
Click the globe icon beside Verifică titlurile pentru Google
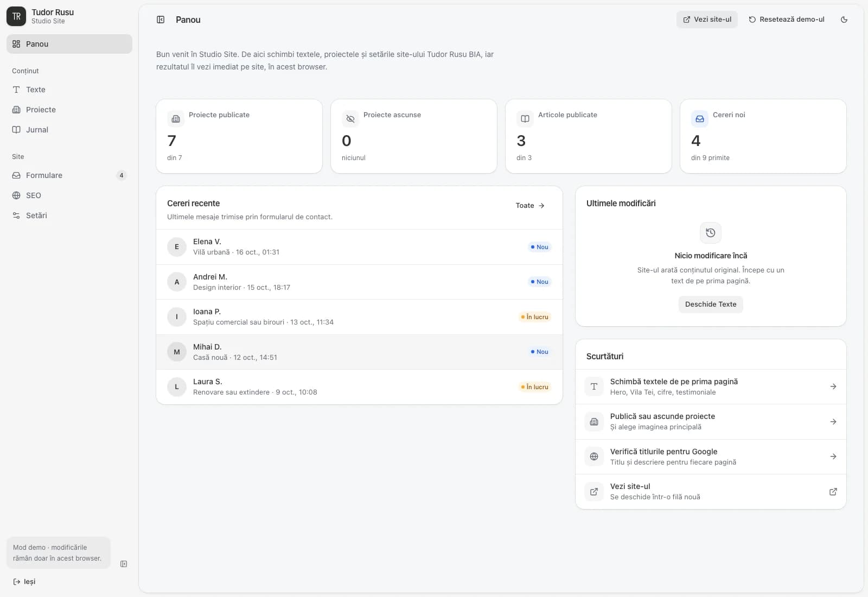pyautogui.click(x=594, y=456)
